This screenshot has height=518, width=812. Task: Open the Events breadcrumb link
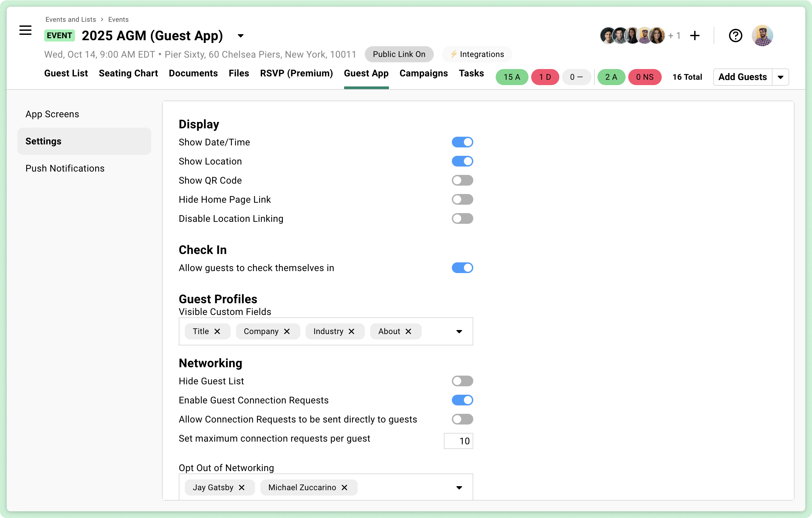coord(118,19)
